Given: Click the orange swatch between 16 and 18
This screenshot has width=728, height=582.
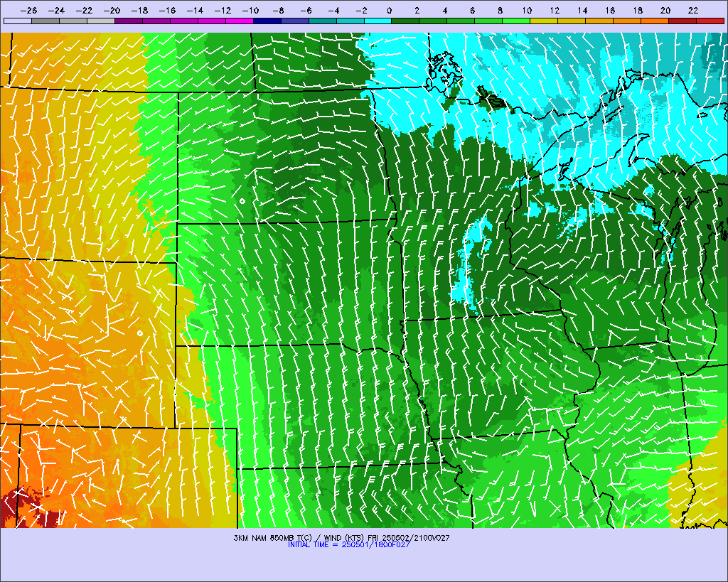Looking at the screenshot, I should [627, 21].
